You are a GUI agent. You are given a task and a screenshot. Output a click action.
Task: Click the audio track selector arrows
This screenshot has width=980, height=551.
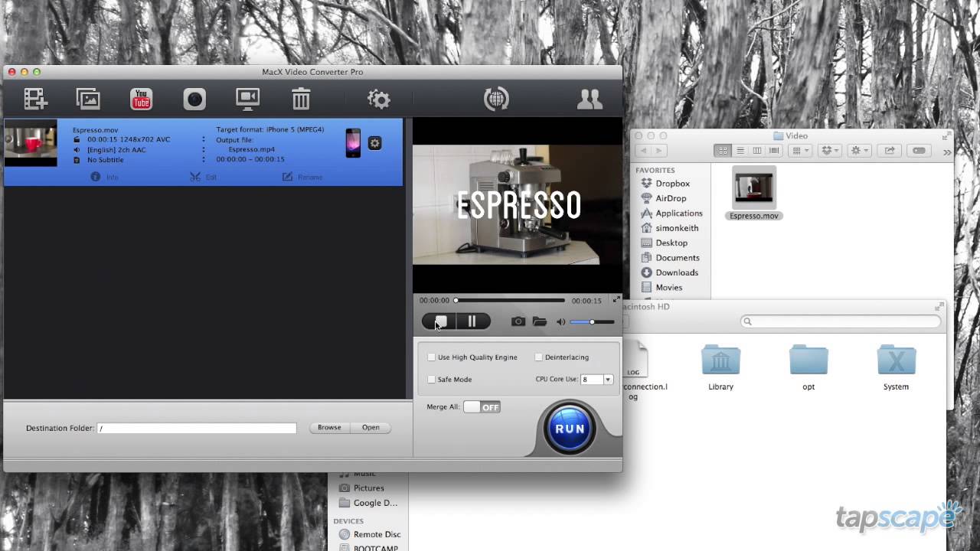204,150
